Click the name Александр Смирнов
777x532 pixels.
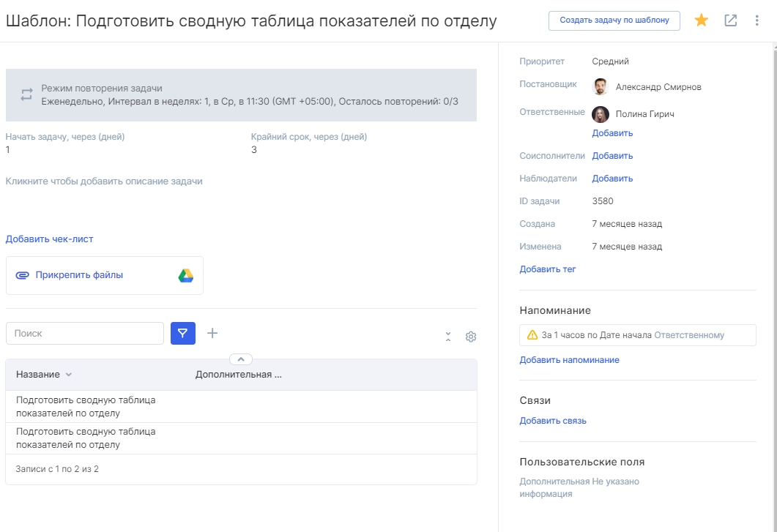pos(658,87)
